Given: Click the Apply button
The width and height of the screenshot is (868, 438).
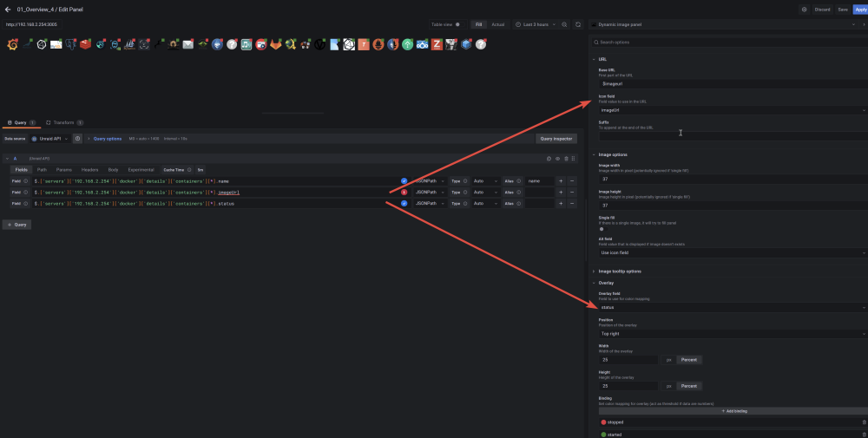Looking at the screenshot, I should (x=860, y=10).
